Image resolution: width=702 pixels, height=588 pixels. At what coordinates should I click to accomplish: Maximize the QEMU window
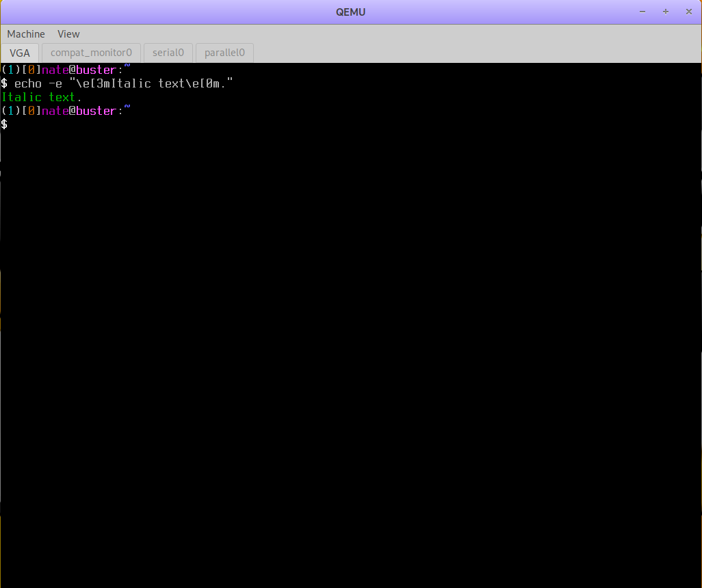(x=665, y=12)
